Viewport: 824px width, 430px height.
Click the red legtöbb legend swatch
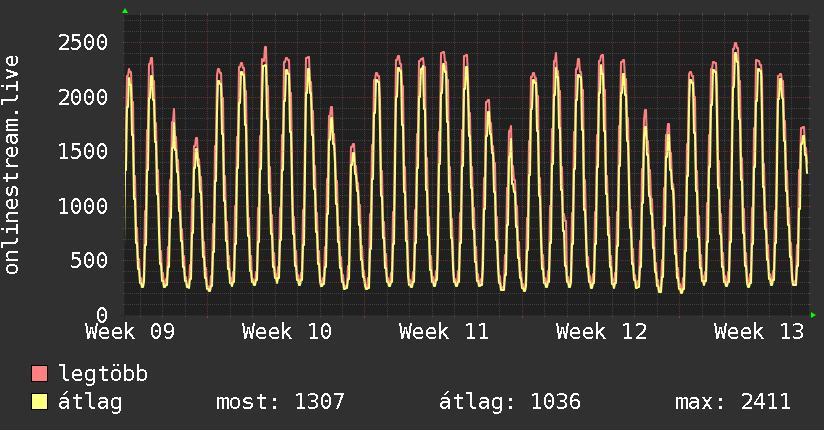tap(40, 374)
